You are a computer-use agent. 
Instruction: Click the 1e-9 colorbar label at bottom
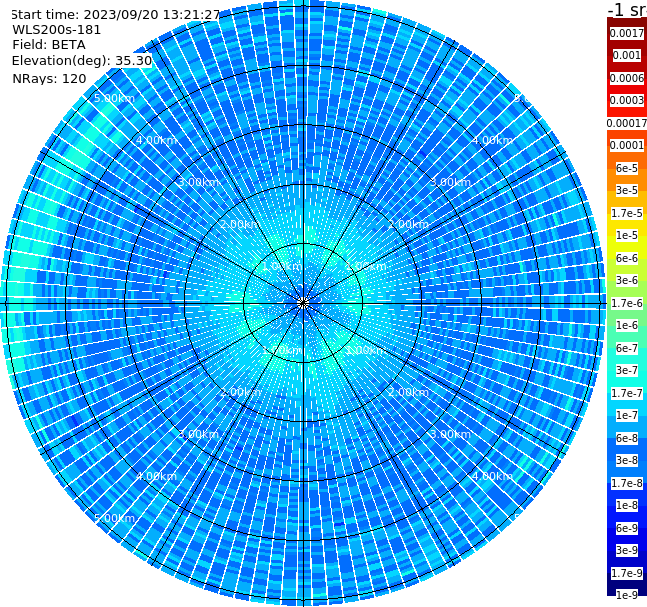coord(627,595)
